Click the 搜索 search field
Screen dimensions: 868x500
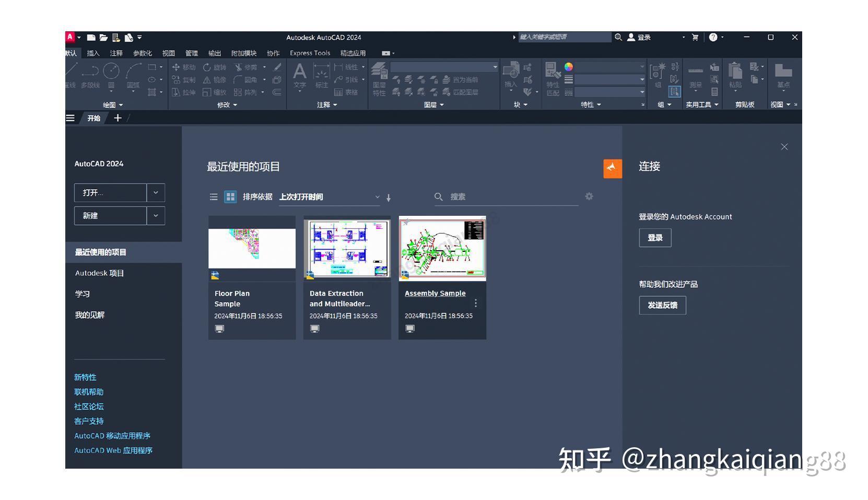pos(507,197)
